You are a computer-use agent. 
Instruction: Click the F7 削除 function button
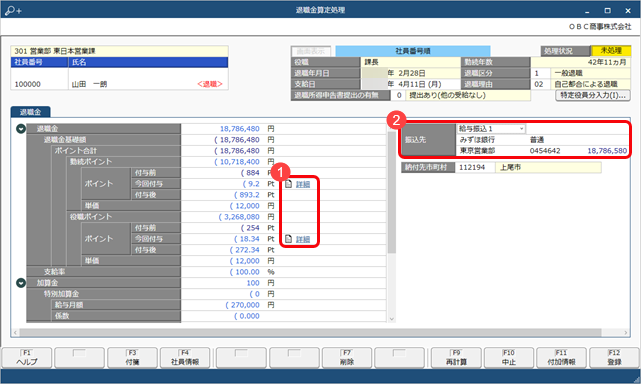click(x=347, y=358)
